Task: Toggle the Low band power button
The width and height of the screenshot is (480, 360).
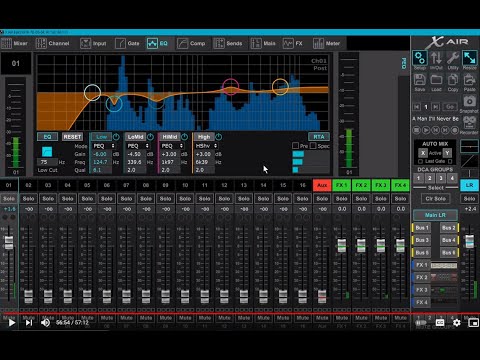Action: 116,137
